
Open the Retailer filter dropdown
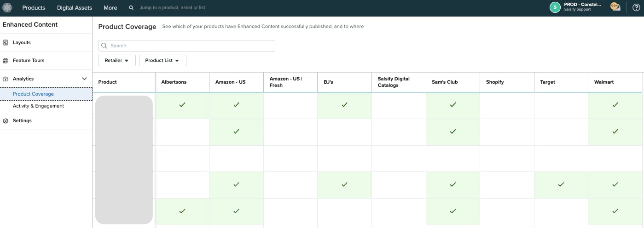(x=117, y=60)
